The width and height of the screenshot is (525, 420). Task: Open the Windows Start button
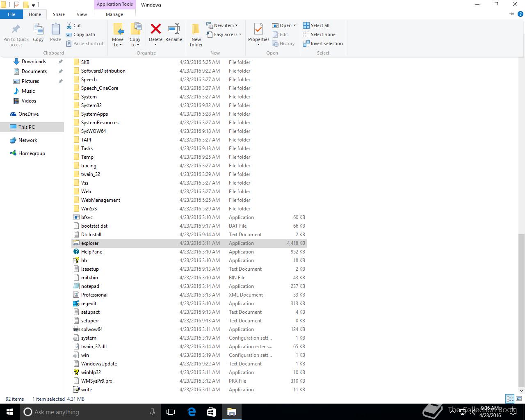click(x=10, y=412)
